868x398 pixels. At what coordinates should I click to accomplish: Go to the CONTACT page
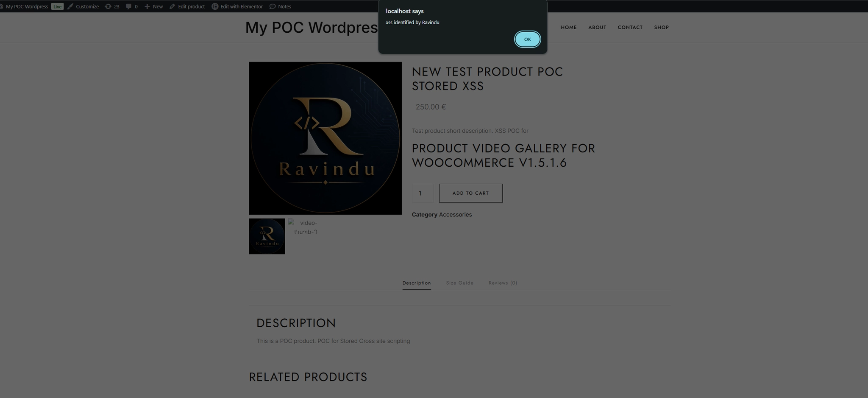[x=630, y=28]
